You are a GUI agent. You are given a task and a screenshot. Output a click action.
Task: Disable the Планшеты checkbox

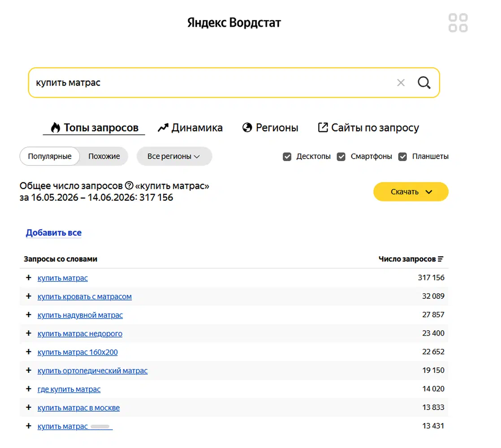pyautogui.click(x=402, y=156)
